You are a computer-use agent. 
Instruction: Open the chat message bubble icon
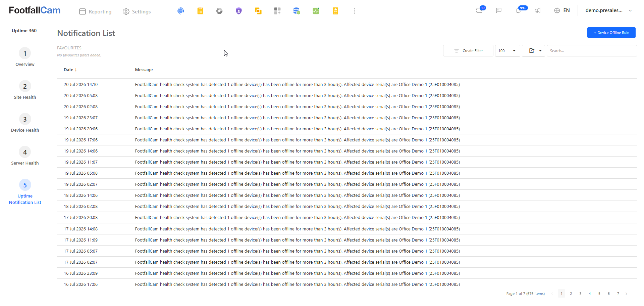click(499, 10)
